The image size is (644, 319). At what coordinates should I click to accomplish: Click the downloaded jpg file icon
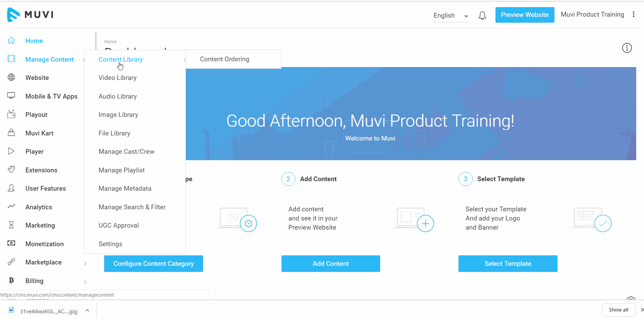[12, 310]
